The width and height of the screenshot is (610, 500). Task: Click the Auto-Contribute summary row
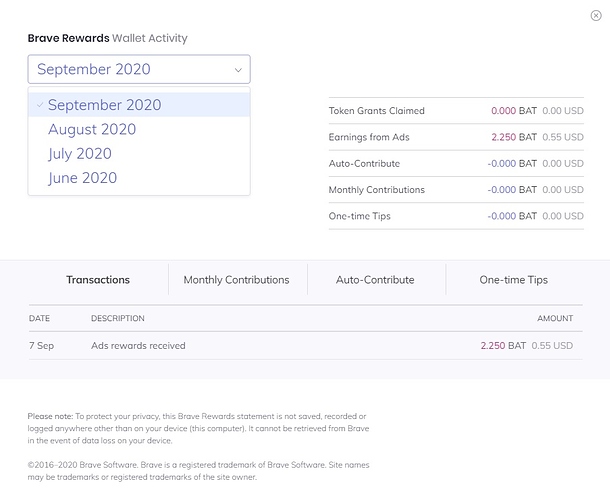[x=455, y=163]
